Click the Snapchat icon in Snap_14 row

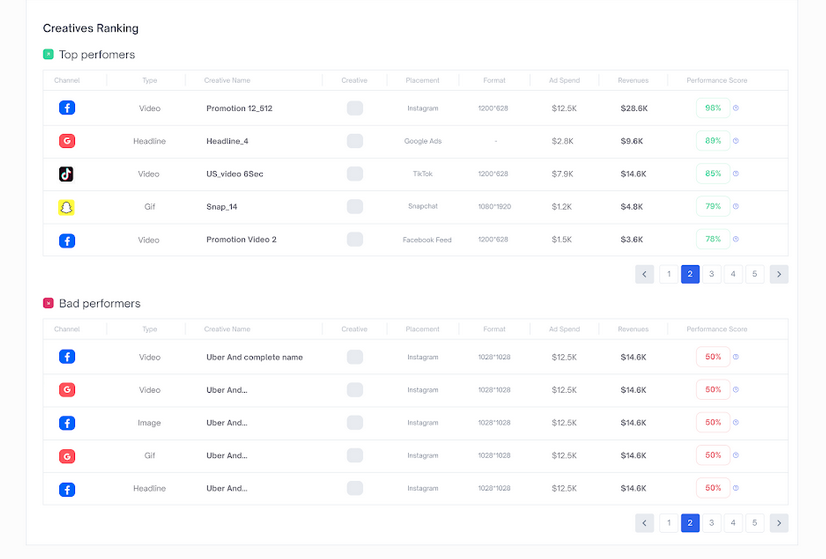click(66, 207)
